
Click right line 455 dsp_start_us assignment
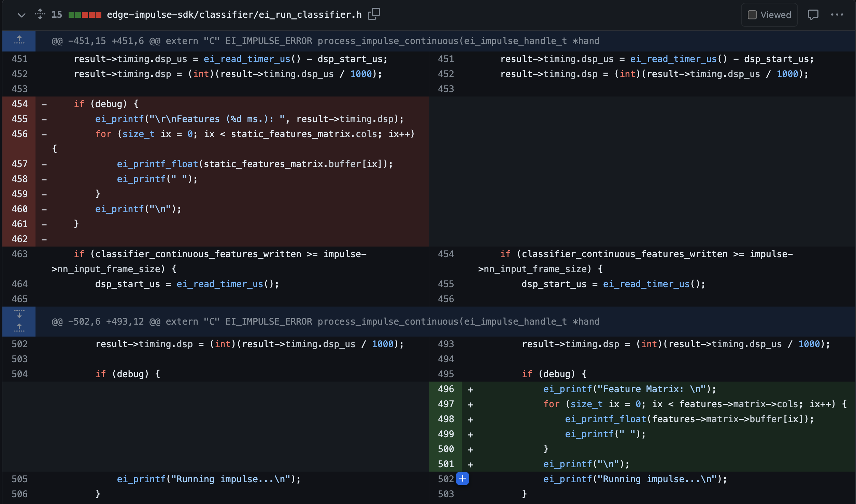(x=613, y=284)
